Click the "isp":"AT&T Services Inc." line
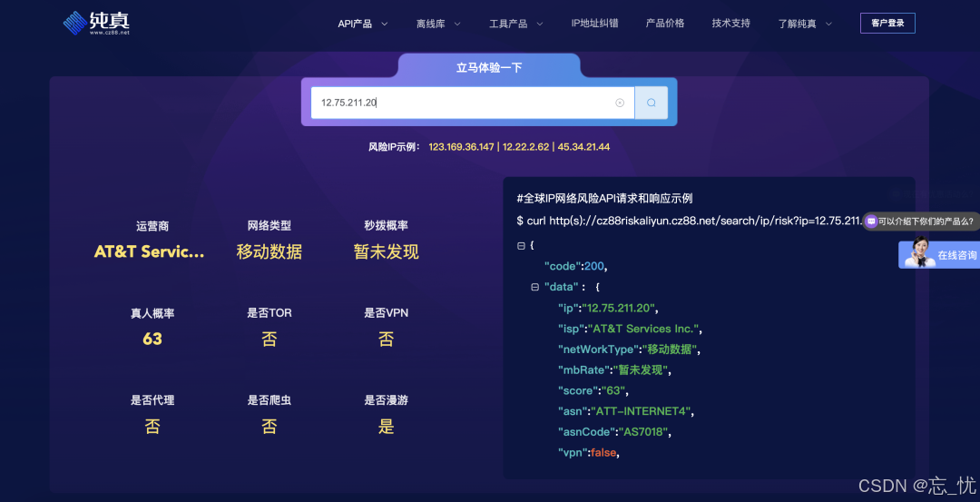This screenshot has height=502, width=980. 630,329
